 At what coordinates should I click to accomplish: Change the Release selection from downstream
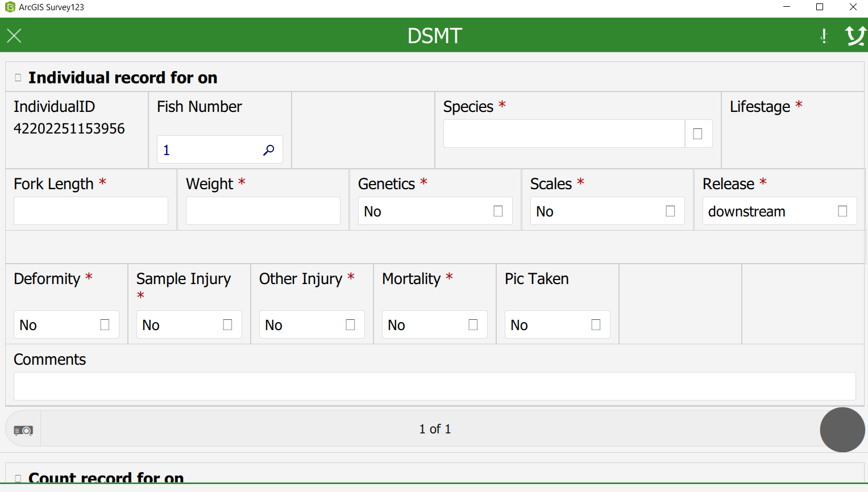point(842,211)
